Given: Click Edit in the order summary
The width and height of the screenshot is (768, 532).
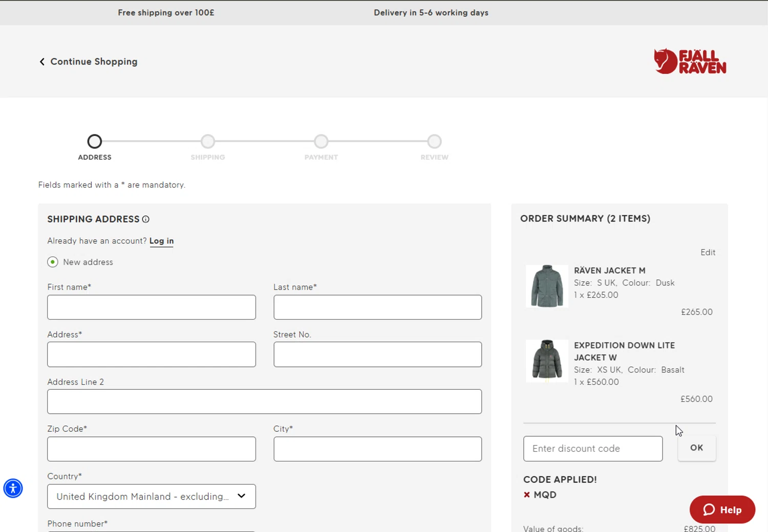Looking at the screenshot, I should (708, 252).
